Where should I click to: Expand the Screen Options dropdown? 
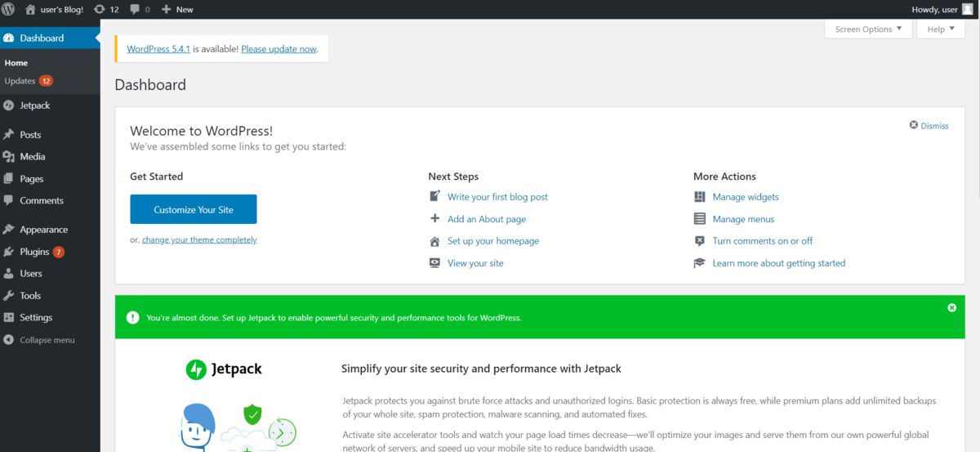[x=868, y=29]
